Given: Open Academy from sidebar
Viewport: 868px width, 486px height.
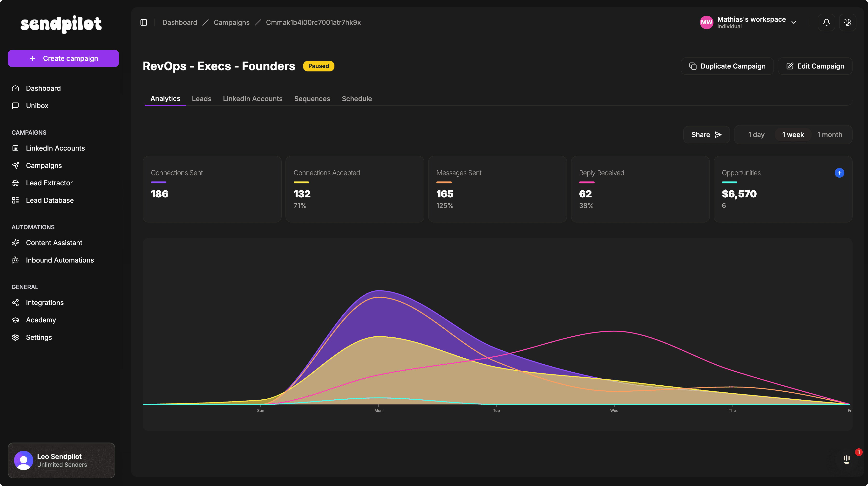Looking at the screenshot, I should (41, 320).
